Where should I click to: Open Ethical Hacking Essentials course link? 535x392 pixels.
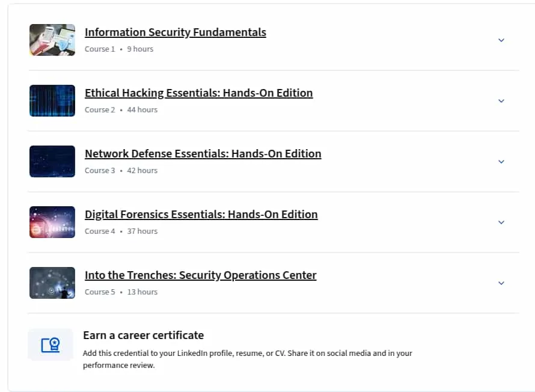click(x=198, y=93)
